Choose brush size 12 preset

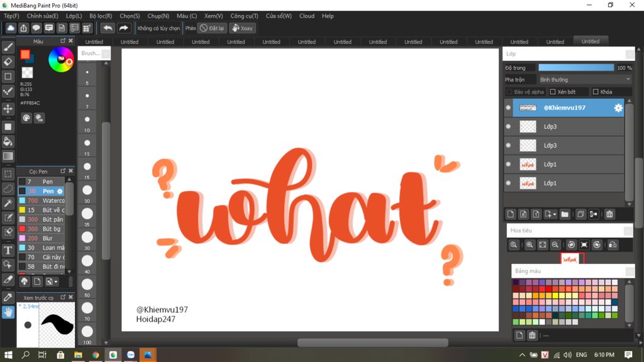[x=87, y=145]
